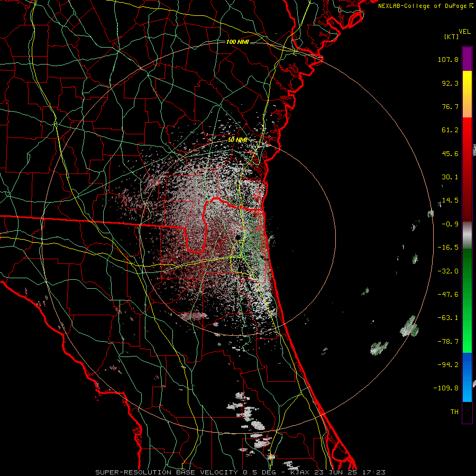Click the 107.8 legend value
The image size is (476, 476).
point(448,59)
